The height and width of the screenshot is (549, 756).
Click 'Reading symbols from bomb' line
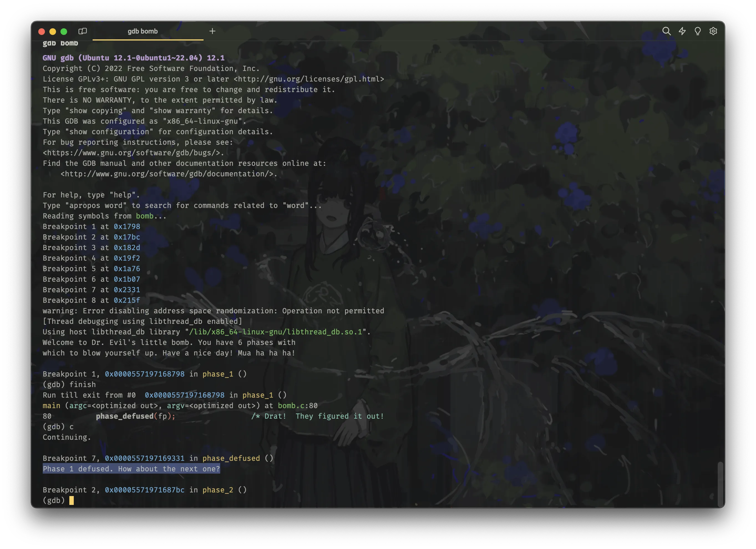click(x=104, y=216)
